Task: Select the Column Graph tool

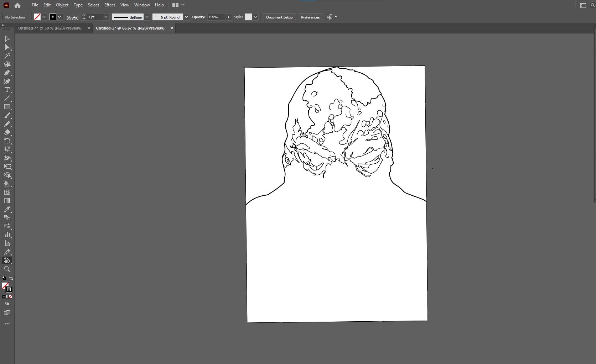Action: click(7, 235)
